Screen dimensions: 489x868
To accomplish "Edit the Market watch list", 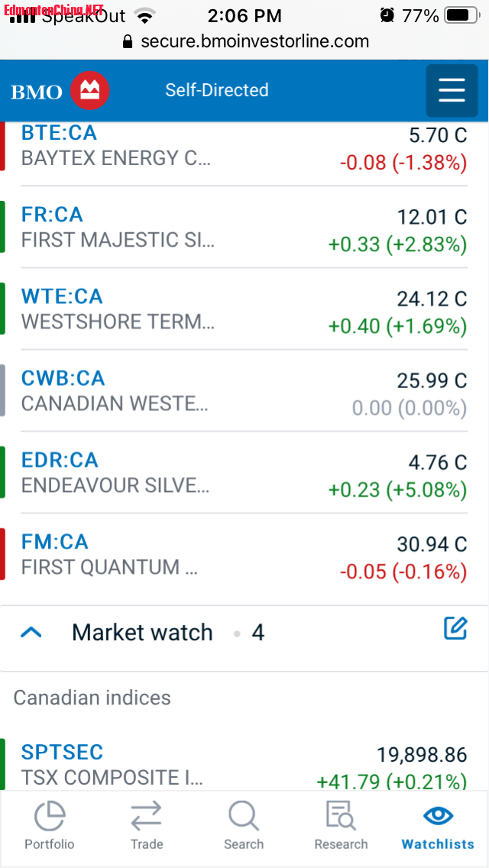I will click(x=455, y=629).
